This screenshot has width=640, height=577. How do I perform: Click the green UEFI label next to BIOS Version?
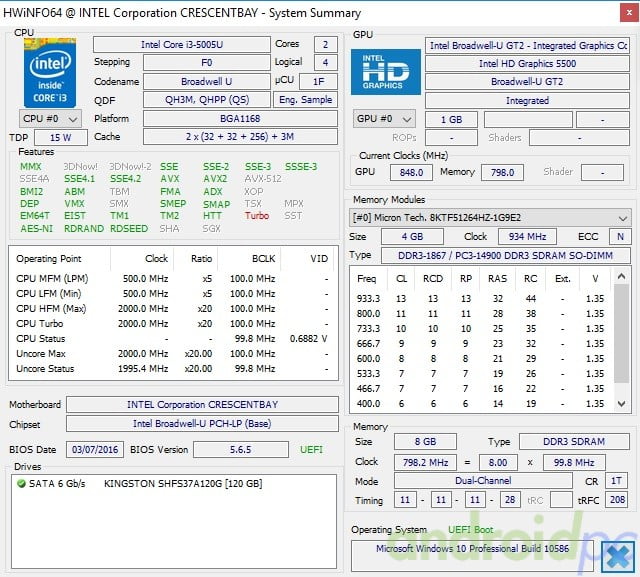(311, 450)
